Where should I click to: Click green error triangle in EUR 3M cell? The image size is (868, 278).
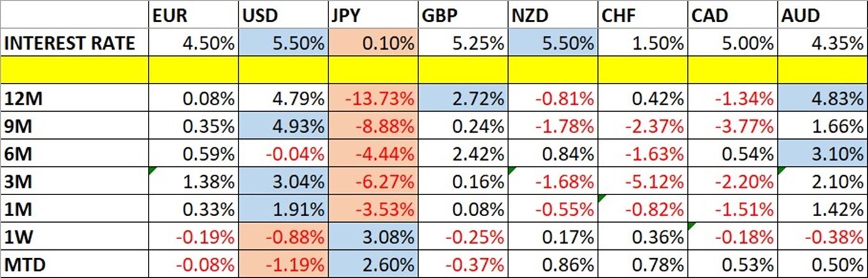[x=151, y=170]
